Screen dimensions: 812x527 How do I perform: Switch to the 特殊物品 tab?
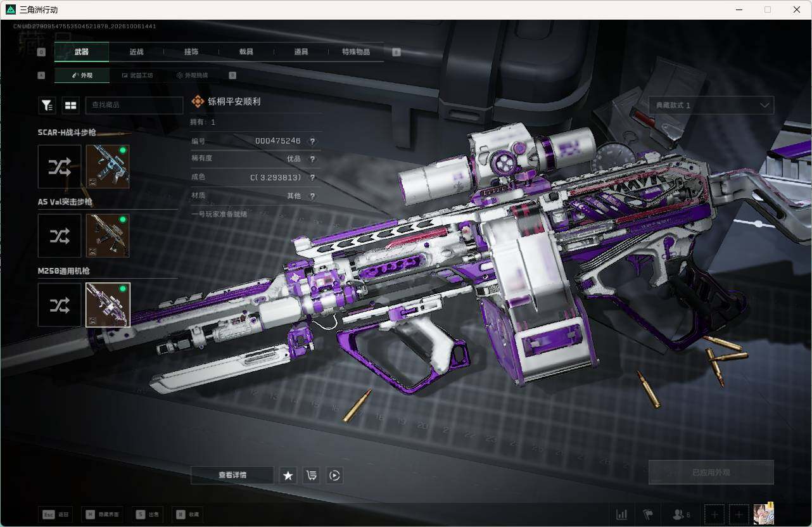pos(356,52)
